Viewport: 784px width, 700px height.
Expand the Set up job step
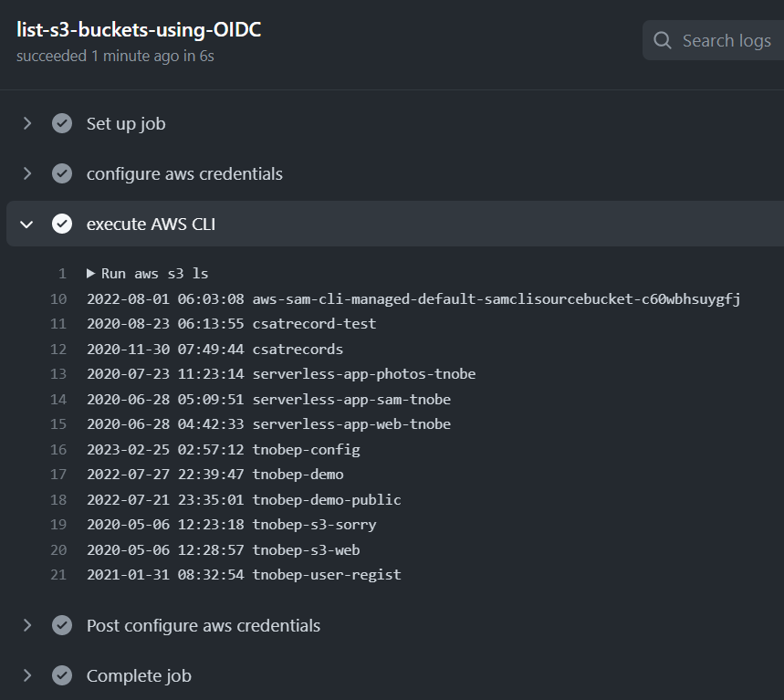pos(27,123)
